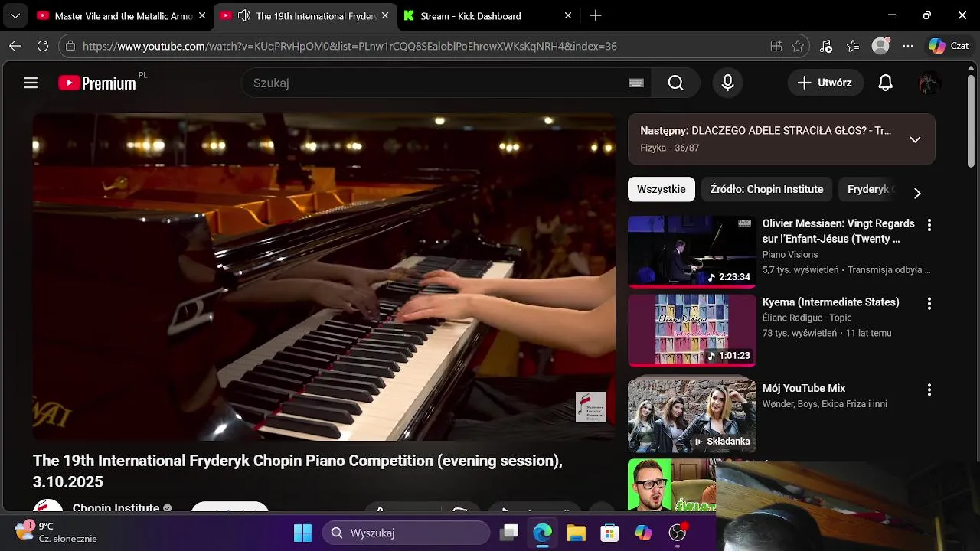Show more filter chips with right arrow
The image size is (980, 551).
pyautogui.click(x=917, y=193)
